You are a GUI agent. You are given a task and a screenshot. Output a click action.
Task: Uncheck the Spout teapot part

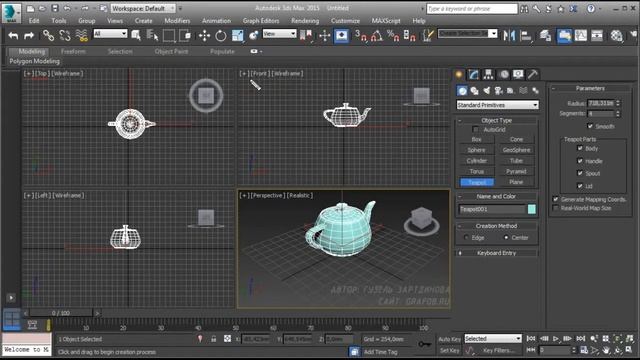(580, 173)
